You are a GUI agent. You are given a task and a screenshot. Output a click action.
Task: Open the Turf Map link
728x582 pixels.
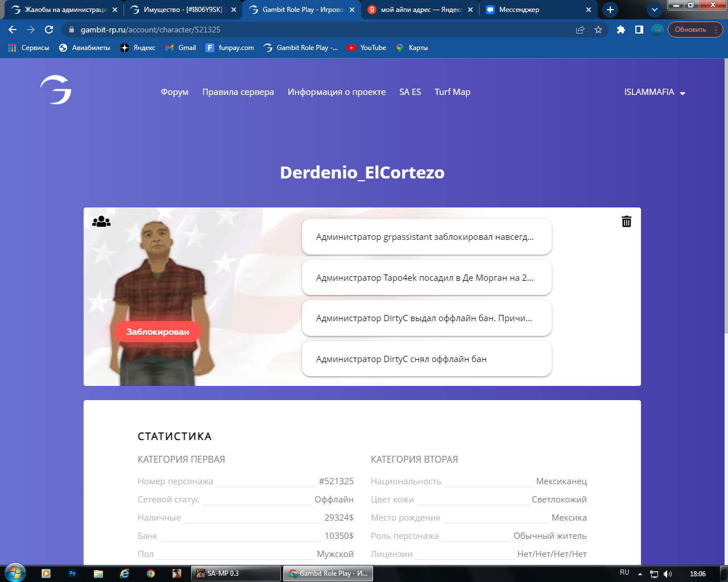coord(452,92)
